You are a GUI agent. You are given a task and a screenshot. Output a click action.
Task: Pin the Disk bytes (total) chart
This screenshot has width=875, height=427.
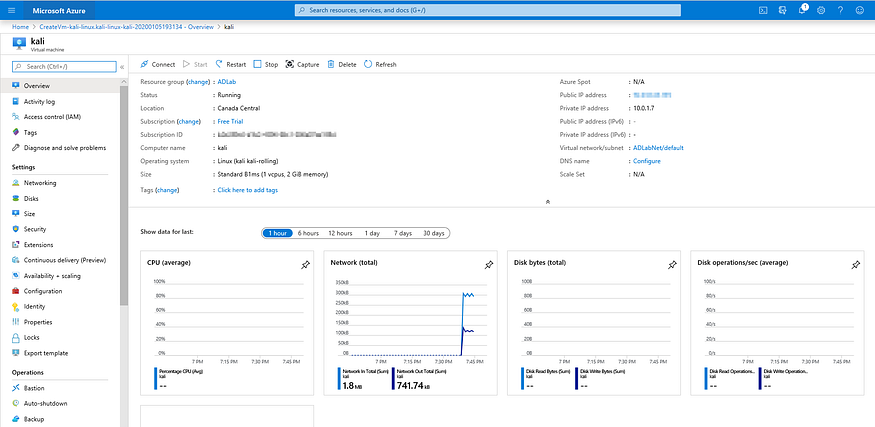[672, 264]
